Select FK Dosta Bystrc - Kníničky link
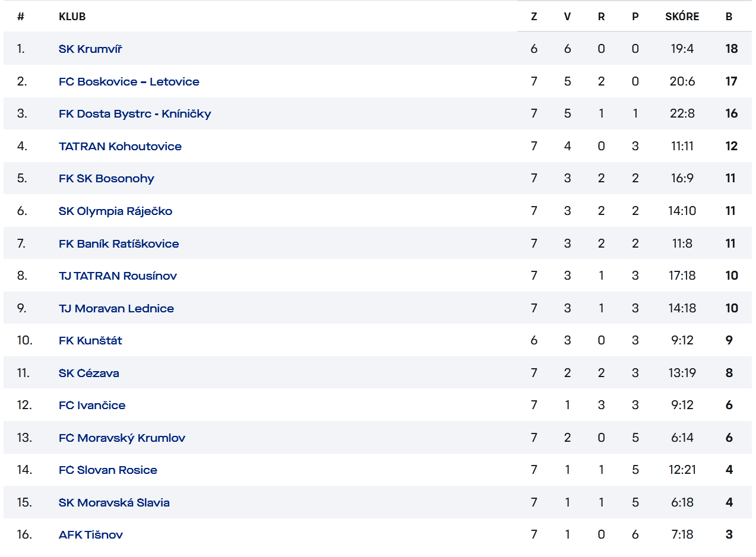 (x=135, y=113)
